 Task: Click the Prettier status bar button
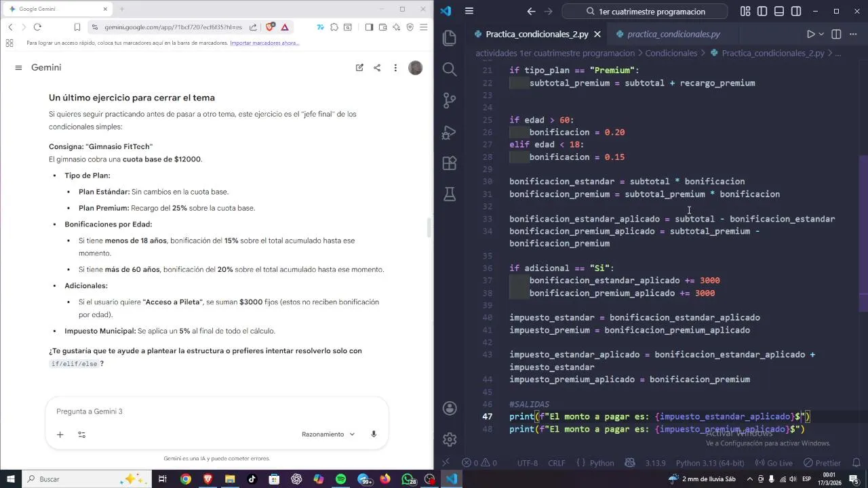pos(822,463)
